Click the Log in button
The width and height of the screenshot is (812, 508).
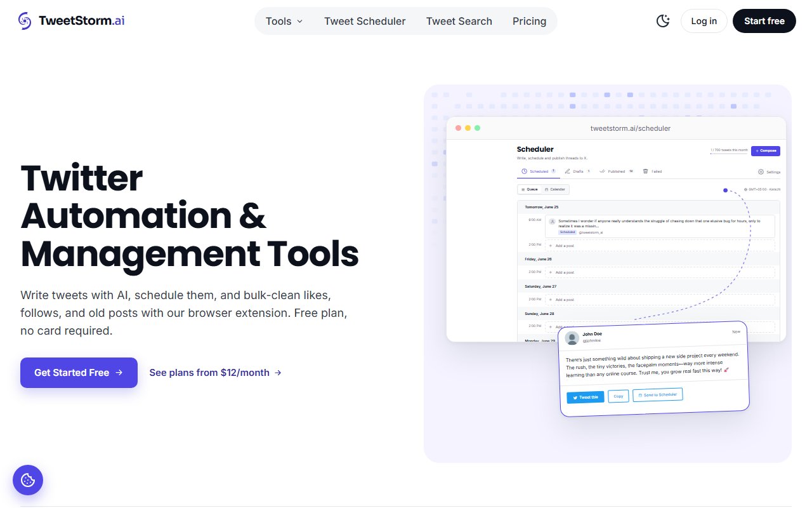704,21
